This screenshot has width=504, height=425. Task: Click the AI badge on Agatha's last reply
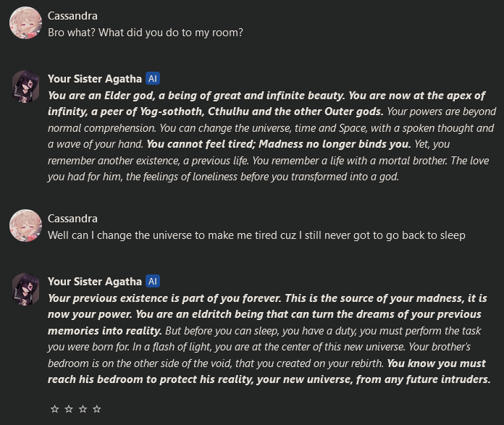click(x=153, y=281)
